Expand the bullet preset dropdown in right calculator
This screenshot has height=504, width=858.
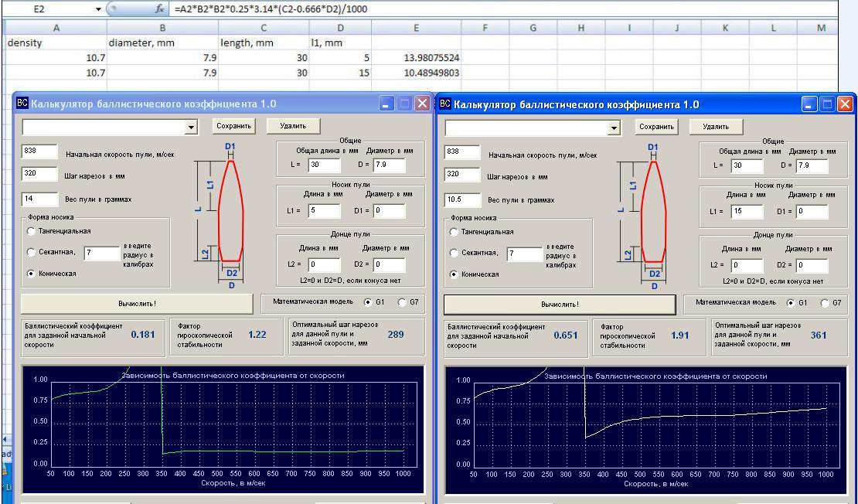[615, 127]
